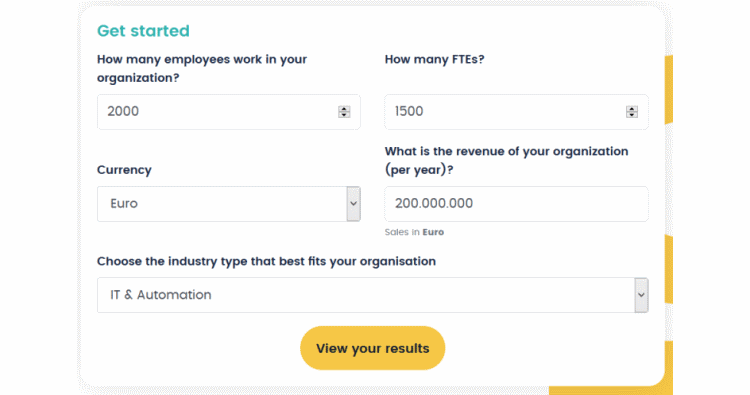
Task: Click the revenue per year question label
Action: pyautogui.click(x=507, y=160)
